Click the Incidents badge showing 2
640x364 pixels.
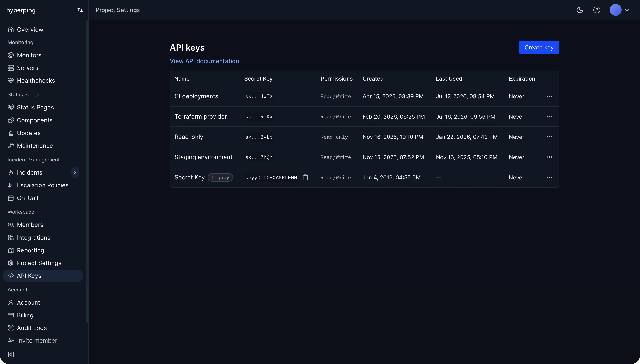click(x=75, y=172)
